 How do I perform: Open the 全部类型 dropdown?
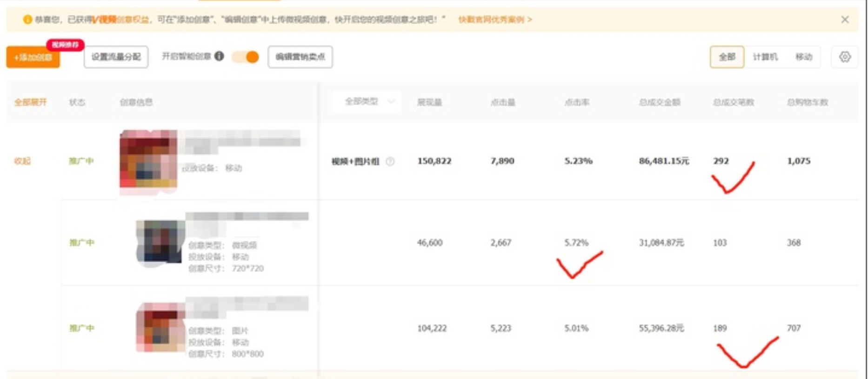coord(367,102)
